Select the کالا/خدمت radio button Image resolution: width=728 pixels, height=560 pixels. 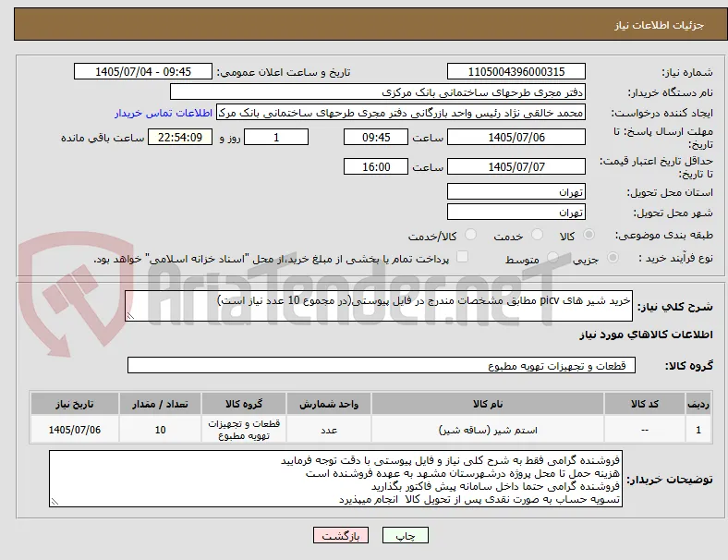471,235
